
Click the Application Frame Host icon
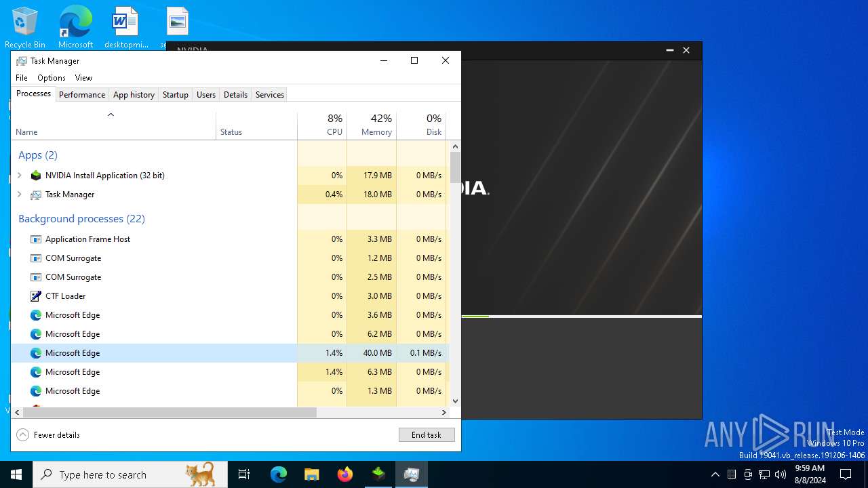click(x=36, y=239)
